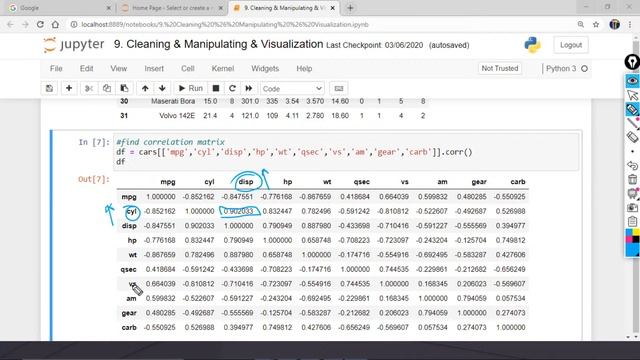Rename notebook by clicking its title

(218, 44)
